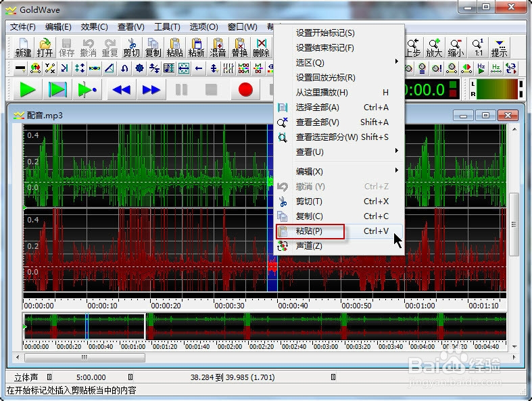Click the rewind button
This screenshot has width=532, height=401.
pyautogui.click(x=122, y=90)
